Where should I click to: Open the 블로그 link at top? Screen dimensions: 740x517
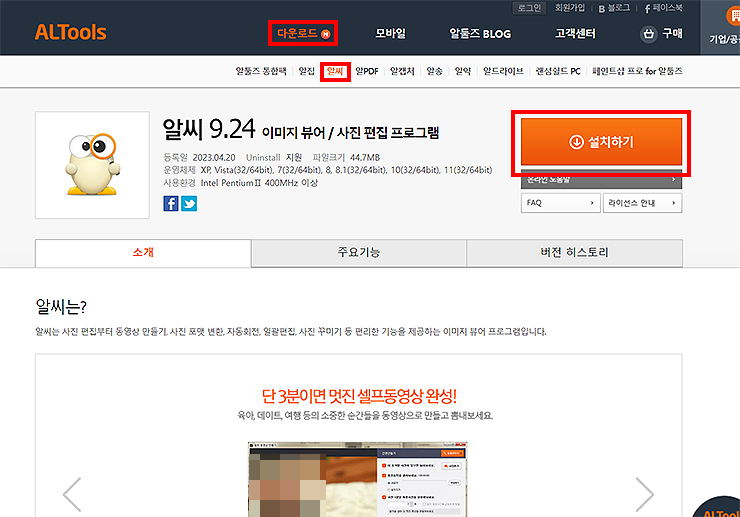[614, 8]
